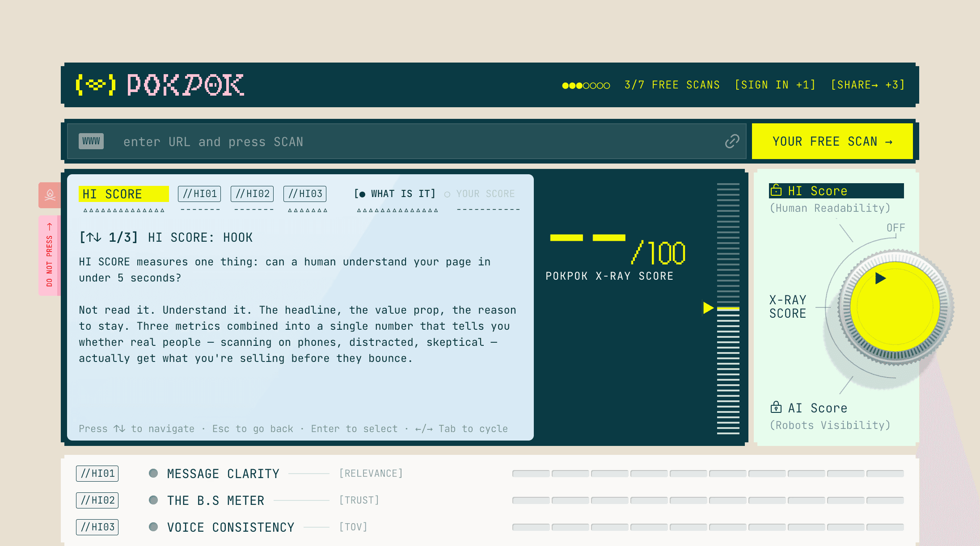
Task: Click the PokPok logo bracket icon
Action: tap(96, 84)
